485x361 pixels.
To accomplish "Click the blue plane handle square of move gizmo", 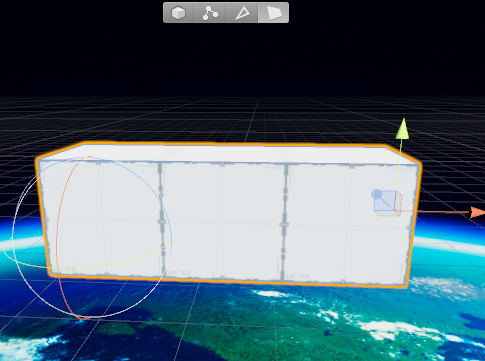I will click(384, 201).
